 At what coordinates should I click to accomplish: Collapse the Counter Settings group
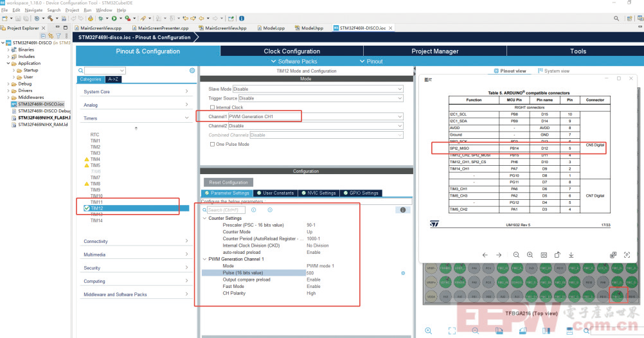[x=204, y=218]
